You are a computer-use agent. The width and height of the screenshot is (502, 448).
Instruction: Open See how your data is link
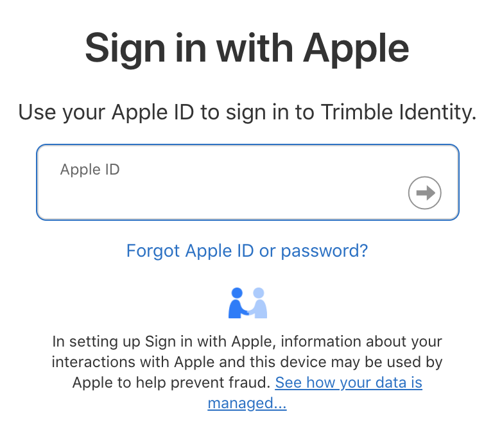[x=349, y=383]
